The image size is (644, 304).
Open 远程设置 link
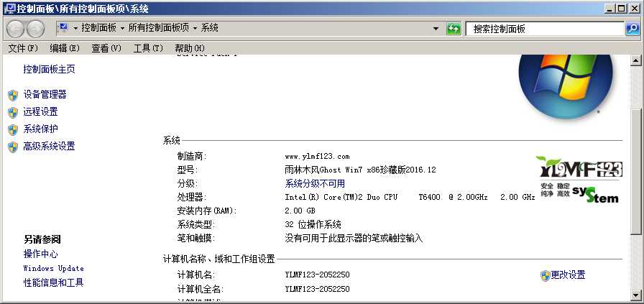point(41,111)
